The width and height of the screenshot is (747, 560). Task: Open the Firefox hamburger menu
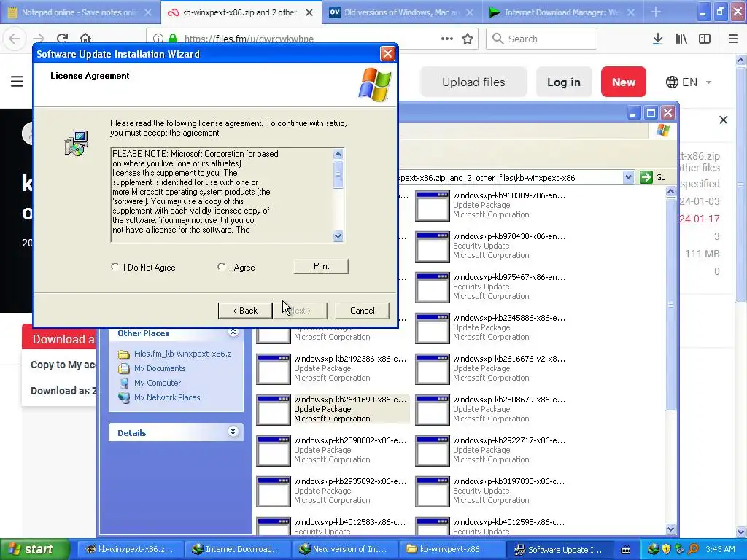(x=733, y=39)
